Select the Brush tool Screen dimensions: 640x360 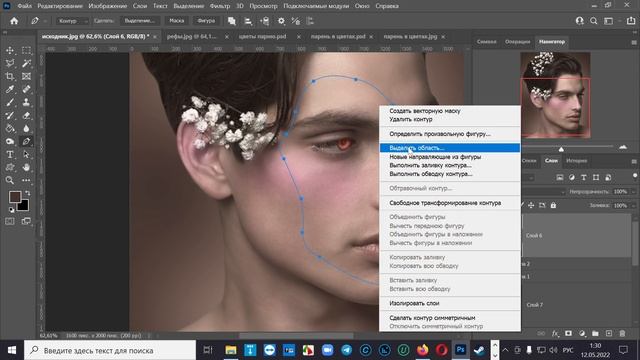10,102
